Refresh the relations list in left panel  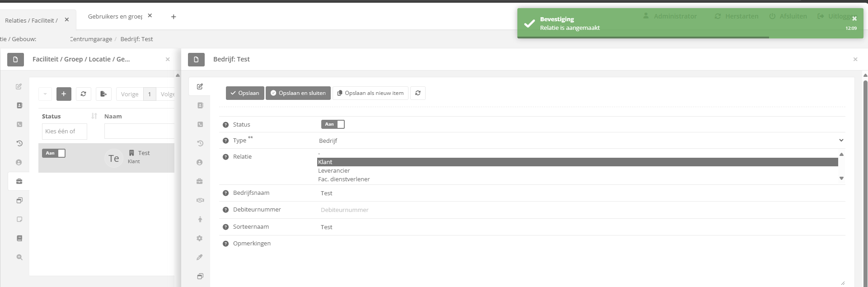pos(83,94)
